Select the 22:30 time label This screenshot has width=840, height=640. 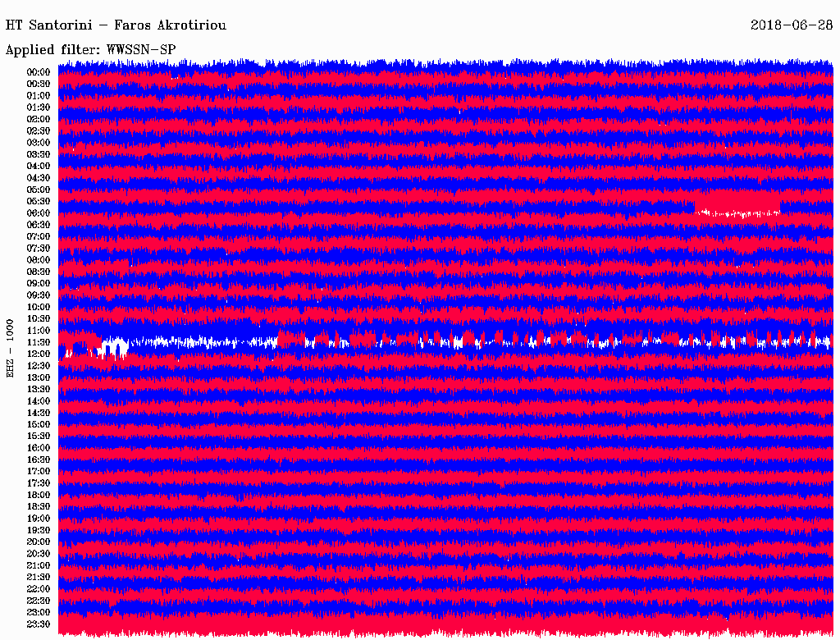pyautogui.click(x=38, y=601)
